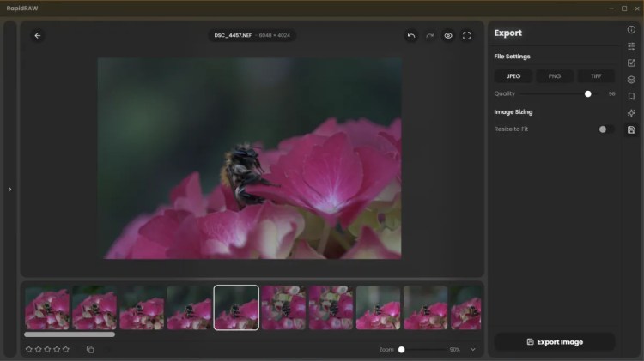Copy settings using the filmstrip copy icon
Image resolution: width=644 pixels, height=361 pixels.
click(x=90, y=349)
